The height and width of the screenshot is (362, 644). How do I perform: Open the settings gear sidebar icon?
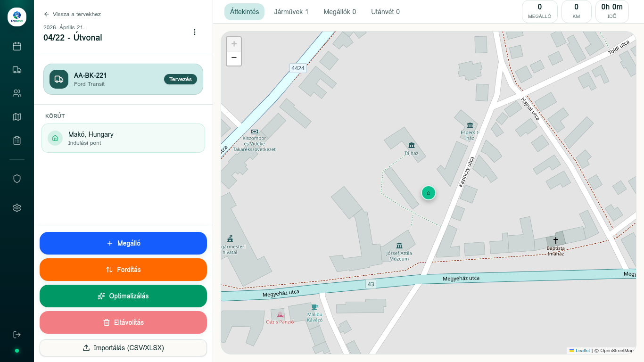pyautogui.click(x=17, y=208)
